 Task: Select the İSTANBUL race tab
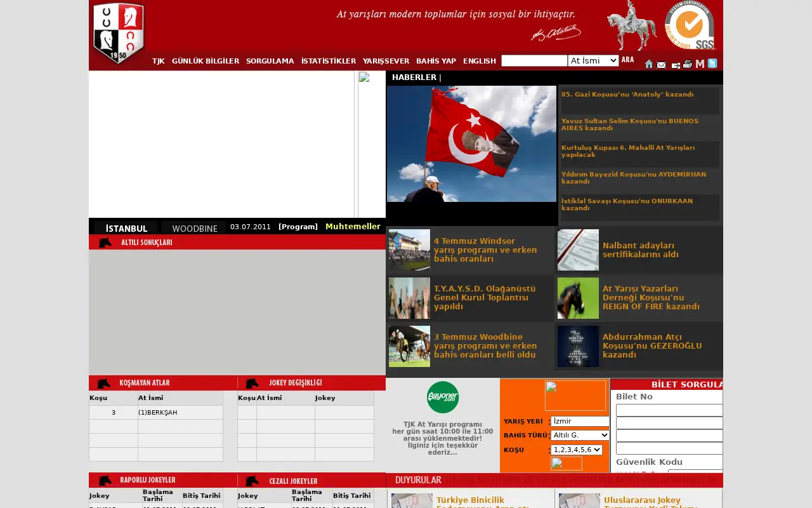(126, 228)
